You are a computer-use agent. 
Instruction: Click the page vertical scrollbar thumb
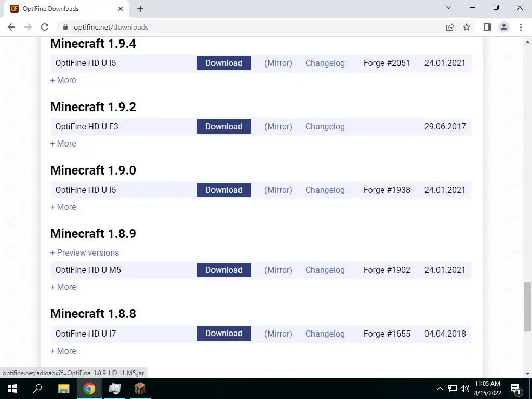coord(527,307)
